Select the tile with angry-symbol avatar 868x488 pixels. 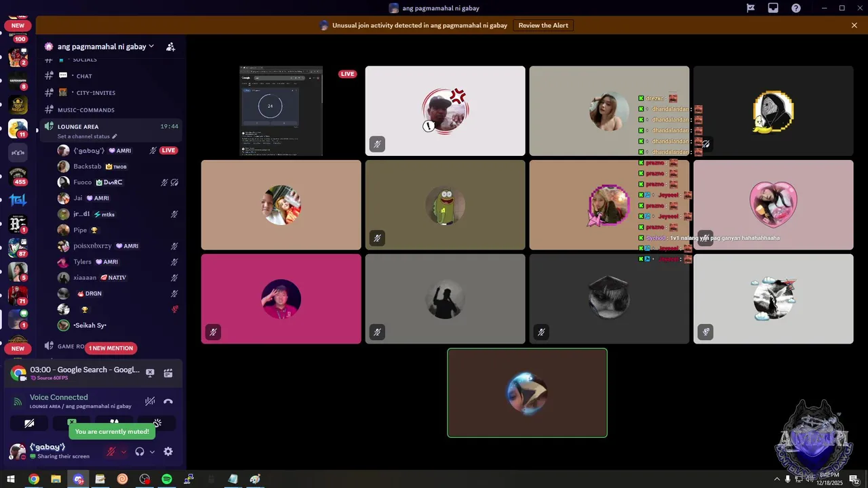tap(445, 111)
